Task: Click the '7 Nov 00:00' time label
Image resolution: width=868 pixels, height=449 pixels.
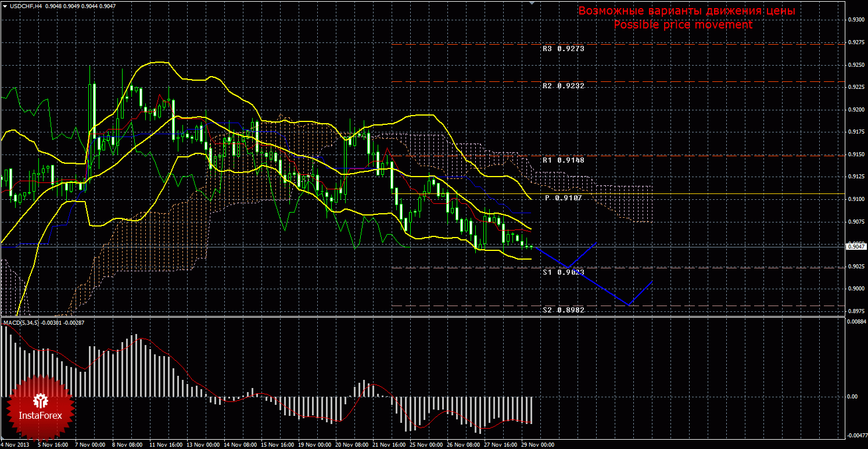Action: tap(89, 445)
